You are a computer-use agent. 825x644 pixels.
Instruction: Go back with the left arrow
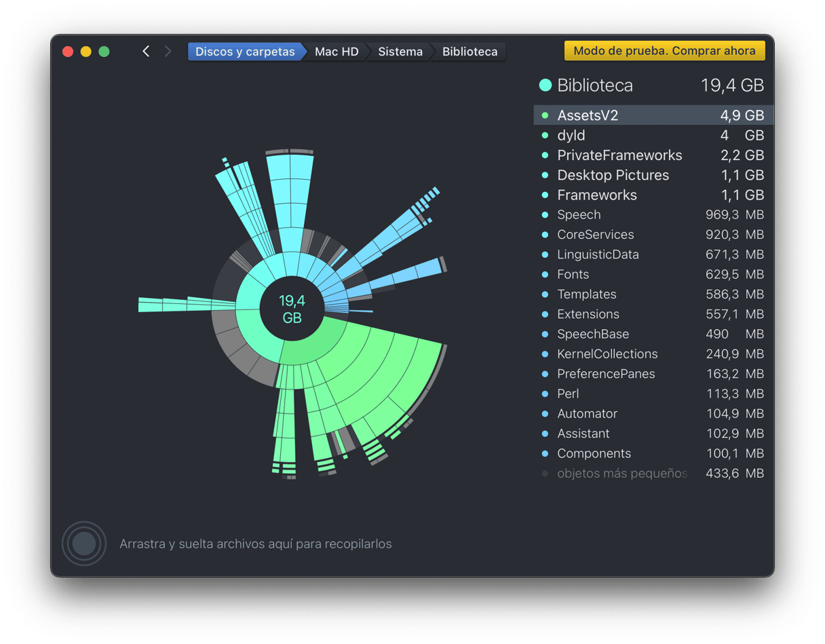click(x=146, y=52)
